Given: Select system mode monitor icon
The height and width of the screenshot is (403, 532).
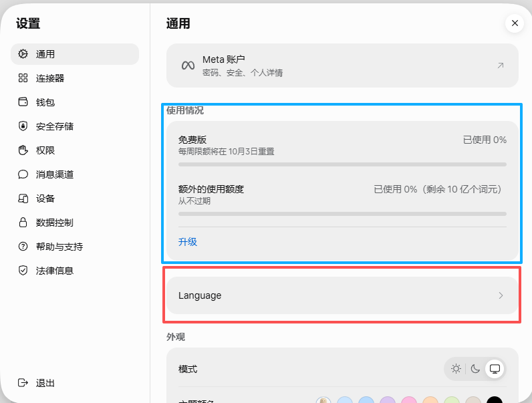Looking at the screenshot, I should pyautogui.click(x=495, y=369).
